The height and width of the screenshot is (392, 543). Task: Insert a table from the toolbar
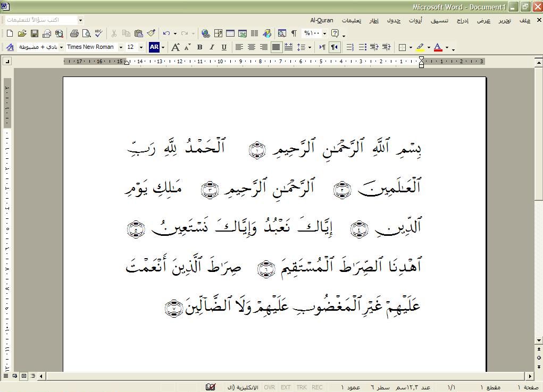pyautogui.click(x=230, y=33)
